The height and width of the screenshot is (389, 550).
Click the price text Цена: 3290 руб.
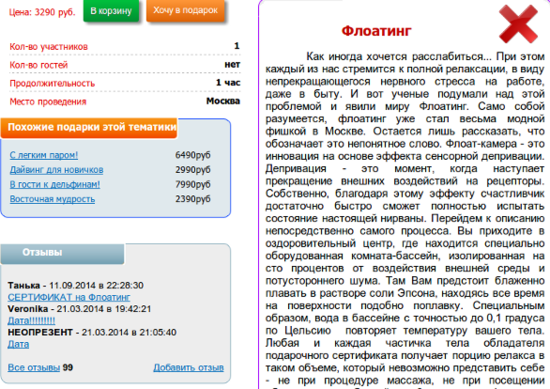click(42, 12)
